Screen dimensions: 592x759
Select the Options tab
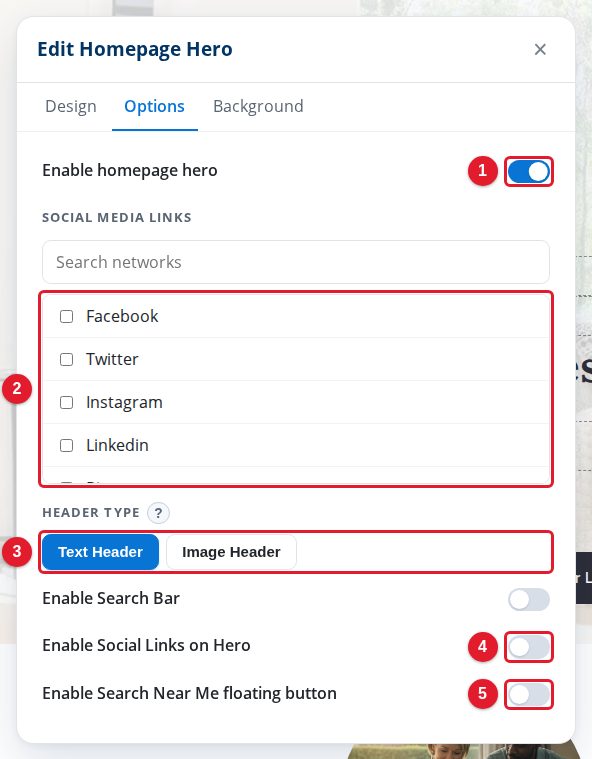click(154, 106)
